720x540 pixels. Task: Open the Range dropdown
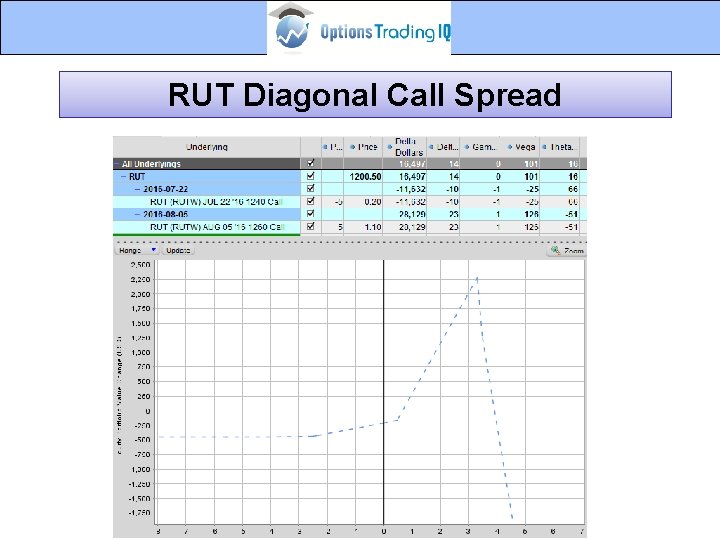click(137, 250)
